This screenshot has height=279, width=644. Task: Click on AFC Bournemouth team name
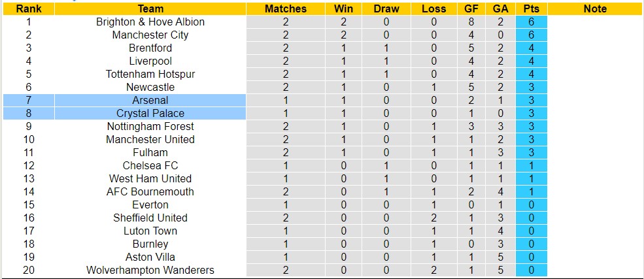point(150,191)
